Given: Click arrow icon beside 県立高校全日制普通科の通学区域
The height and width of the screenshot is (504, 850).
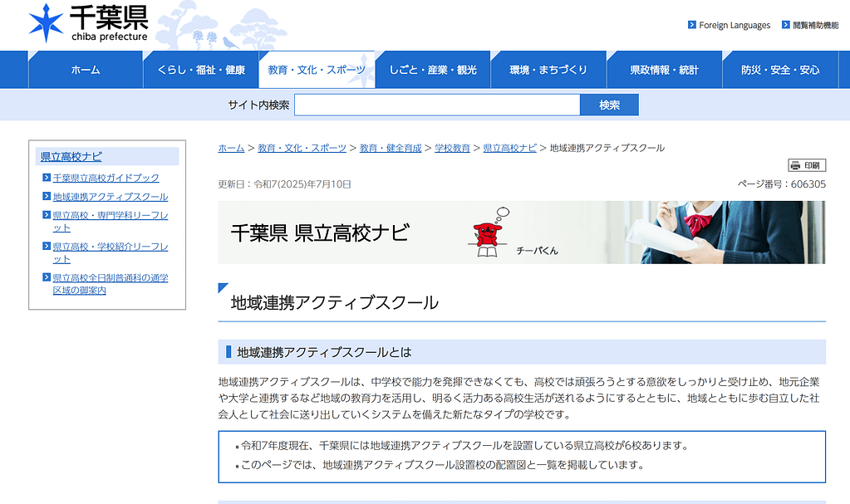Looking at the screenshot, I should [x=47, y=277].
